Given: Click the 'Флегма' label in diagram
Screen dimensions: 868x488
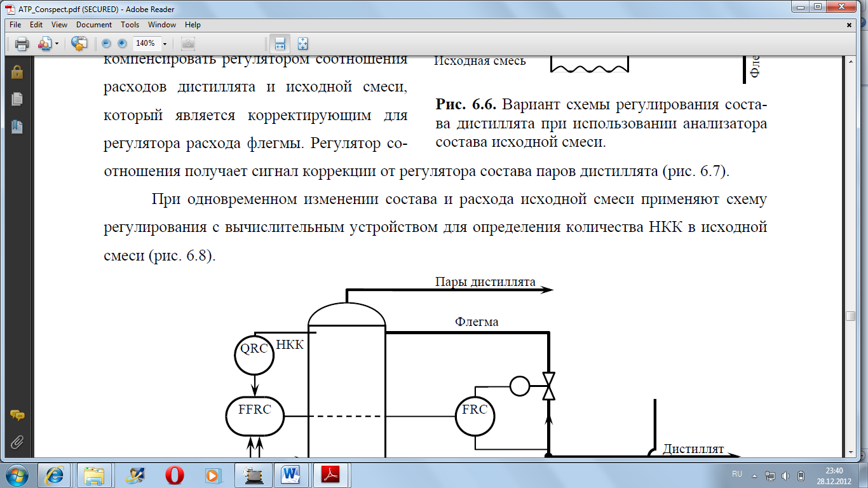Looking at the screenshot, I should (477, 322).
